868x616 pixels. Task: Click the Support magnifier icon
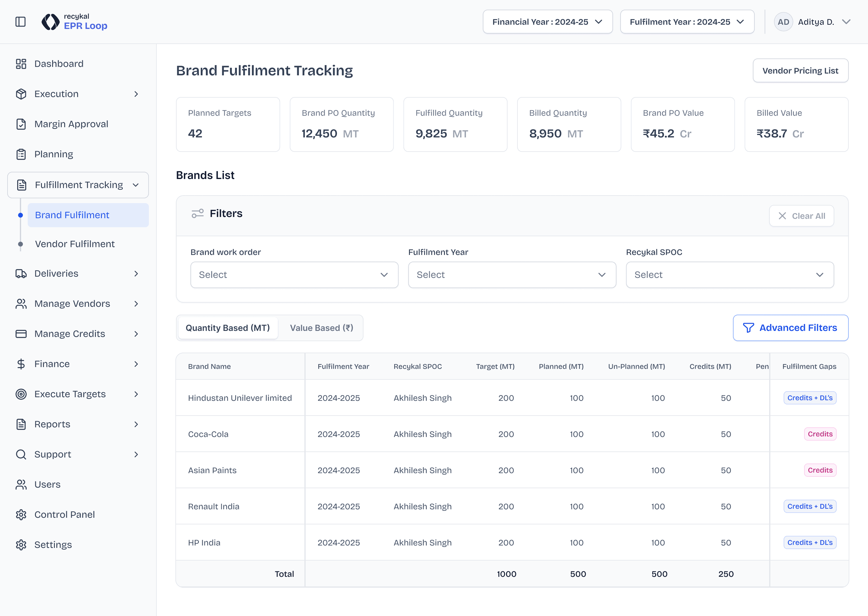coord(21,454)
